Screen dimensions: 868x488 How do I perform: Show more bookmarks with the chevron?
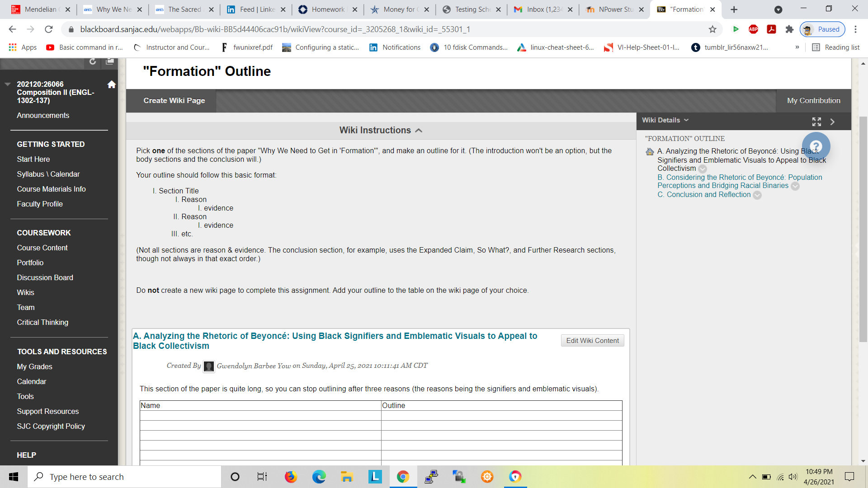[x=797, y=47]
